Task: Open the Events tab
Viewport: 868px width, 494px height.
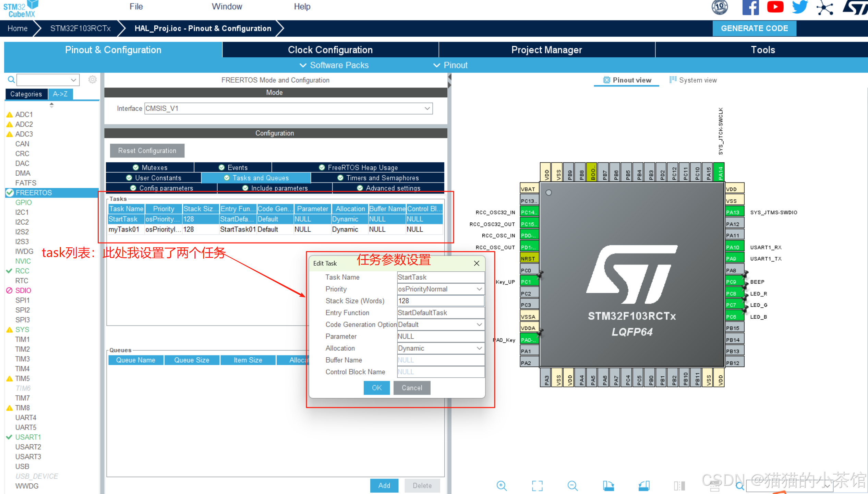Action: 233,167
